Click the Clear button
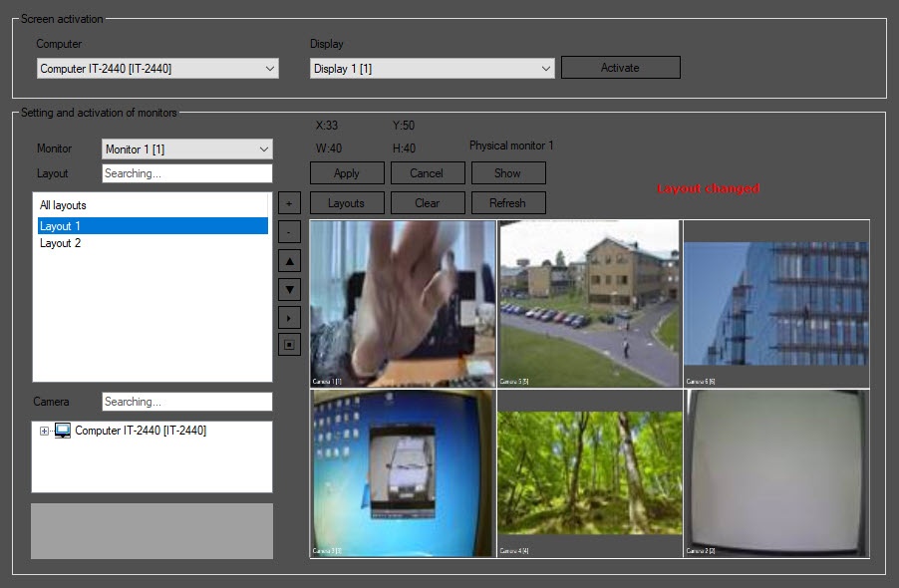The image size is (899, 588). (x=427, y=203)
